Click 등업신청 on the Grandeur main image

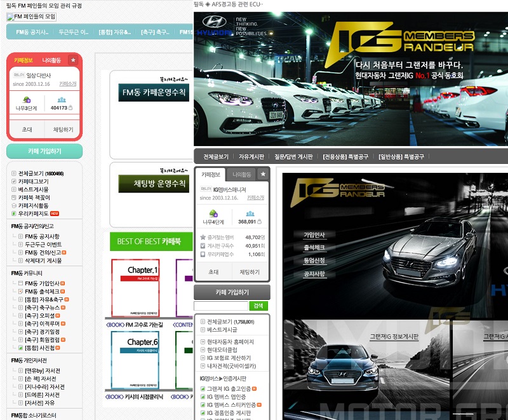pyautogui.click(x=314, y=261)
